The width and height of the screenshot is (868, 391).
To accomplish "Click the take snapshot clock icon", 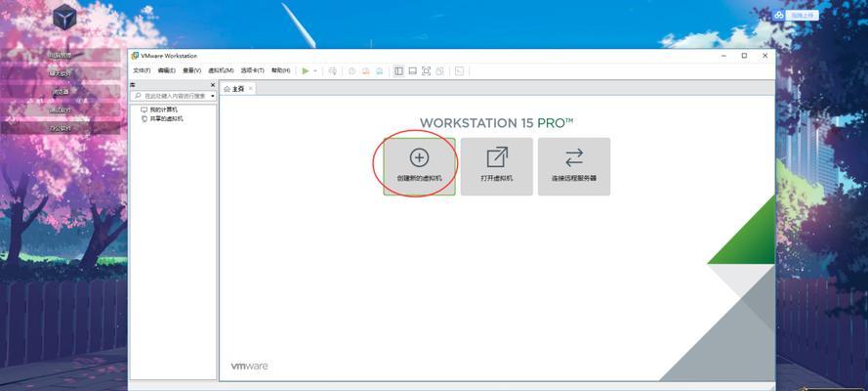I will coord(351,71).
